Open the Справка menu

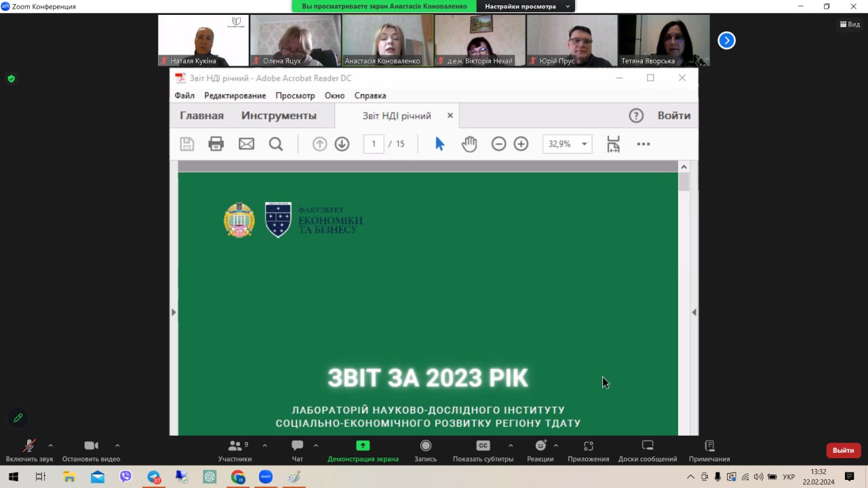(x=370, y=96)
